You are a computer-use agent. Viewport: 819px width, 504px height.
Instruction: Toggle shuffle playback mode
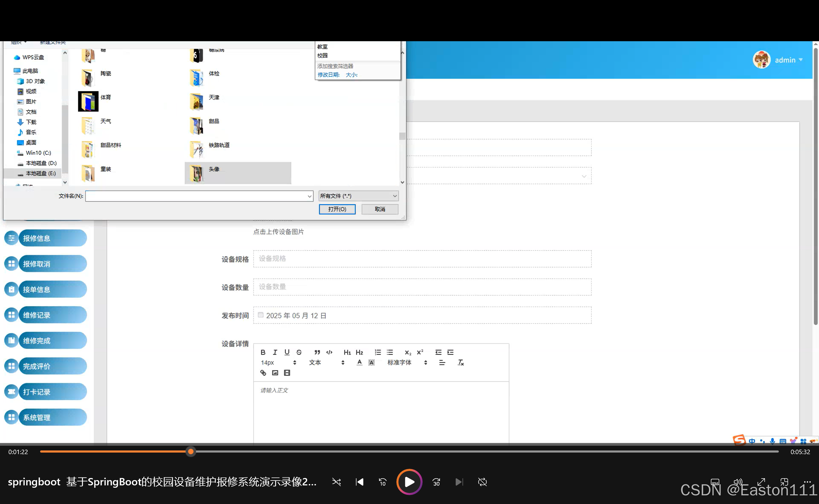(336, 482)
